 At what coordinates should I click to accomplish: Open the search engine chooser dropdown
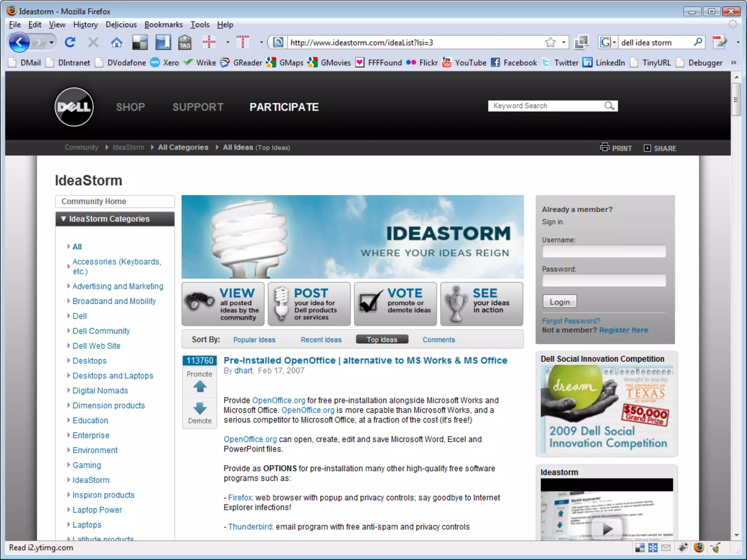click(614, 43)
